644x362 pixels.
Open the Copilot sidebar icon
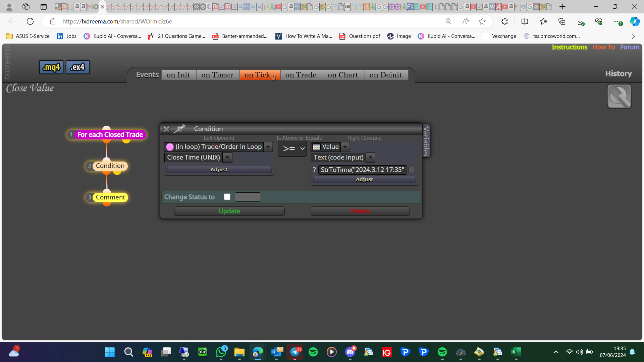(x=635, y=21)
